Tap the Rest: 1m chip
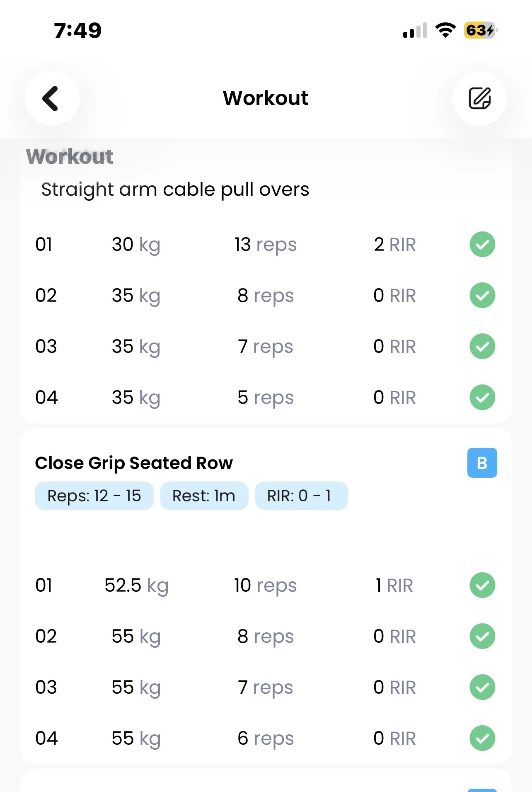This screenshot has height=792, width=532. click(x=204, y=496)
